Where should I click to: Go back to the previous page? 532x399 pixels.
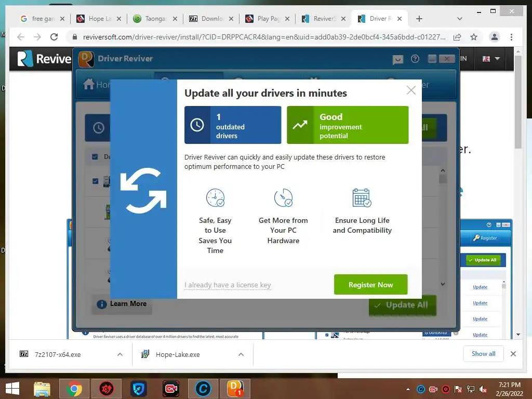21,37
